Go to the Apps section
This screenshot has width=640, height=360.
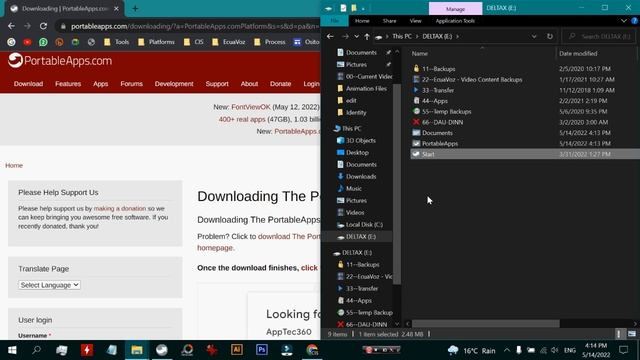(100, 84)
